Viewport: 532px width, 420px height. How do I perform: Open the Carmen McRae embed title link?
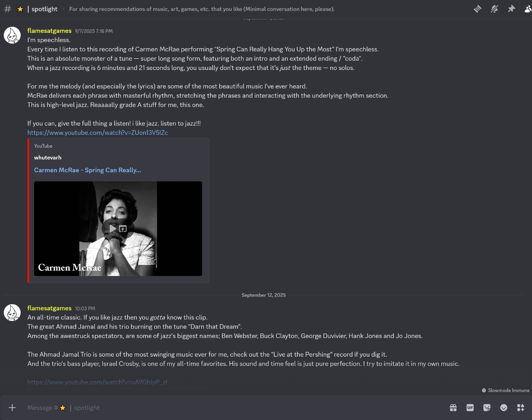tap(88, 170)
